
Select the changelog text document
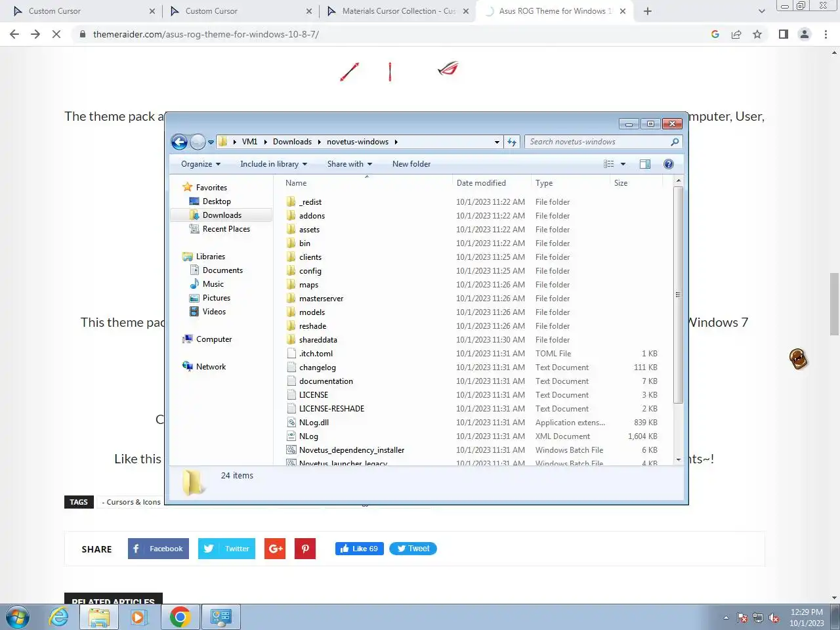click(317, 367)
